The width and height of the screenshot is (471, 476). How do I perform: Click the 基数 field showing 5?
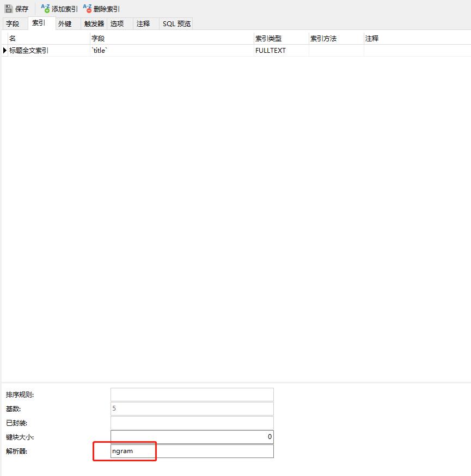point(192,408)
